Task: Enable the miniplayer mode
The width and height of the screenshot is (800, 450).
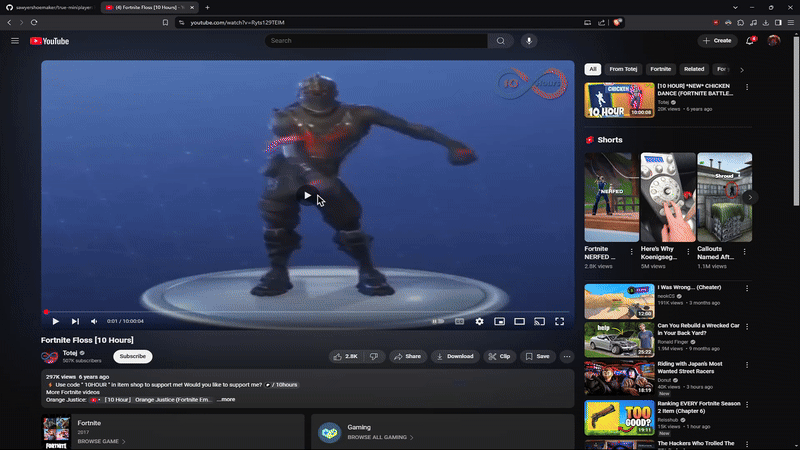Action: [x=499, y=321]
